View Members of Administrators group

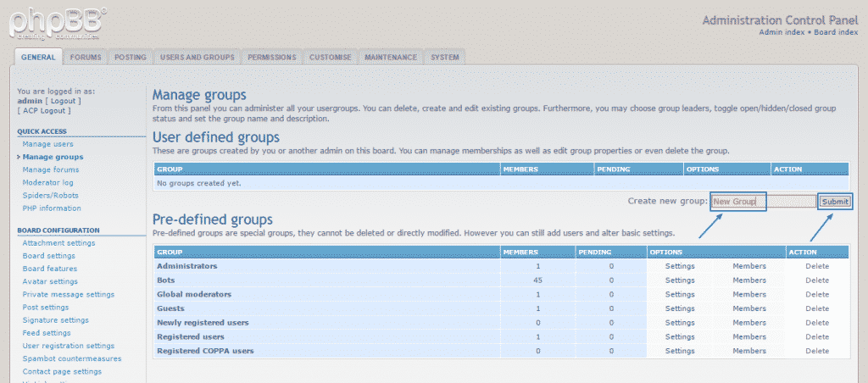coord(749,266)
